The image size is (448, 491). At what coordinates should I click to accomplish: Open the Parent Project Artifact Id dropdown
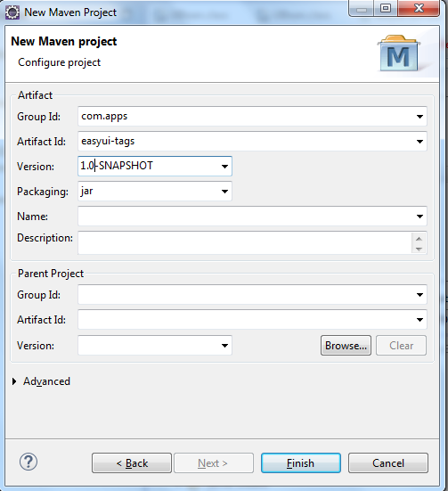[419, 320]
